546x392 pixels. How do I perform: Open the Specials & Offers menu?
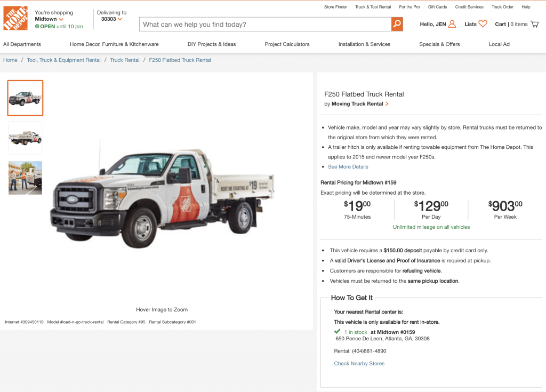[x=439, y=44]
